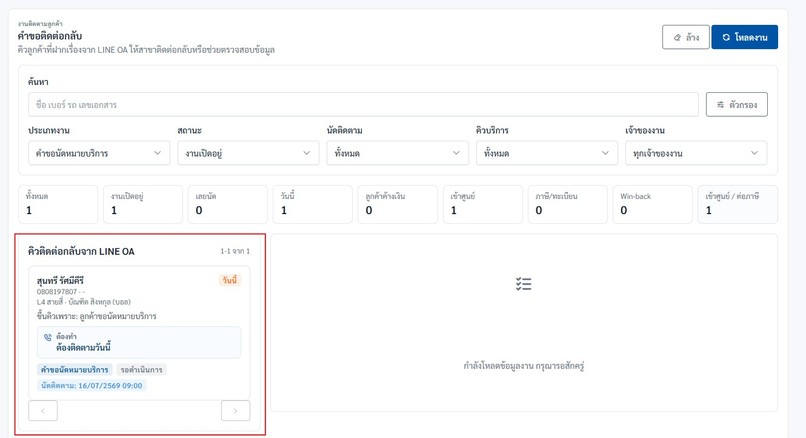This screenshot has width=806, height=438.
Task: Select the ทั้งหมด summary card
Action: (x=58, y=204)
